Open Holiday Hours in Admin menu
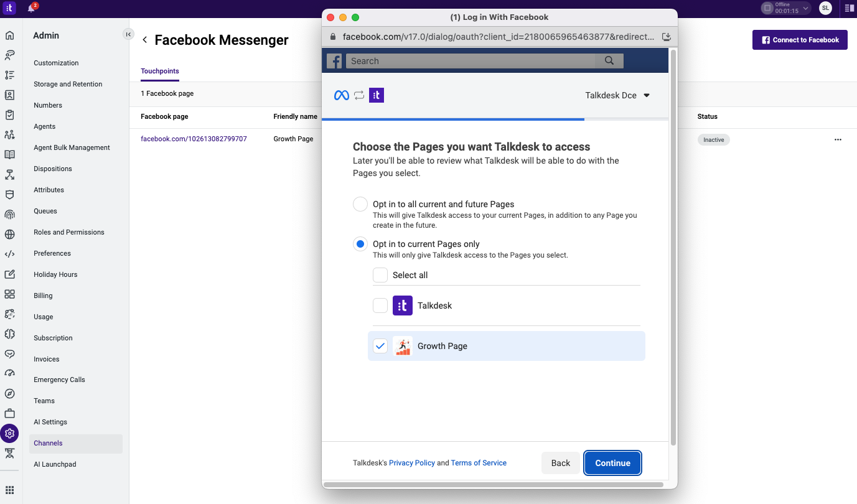This screenshot has width=857, height=504. (55, 274)
